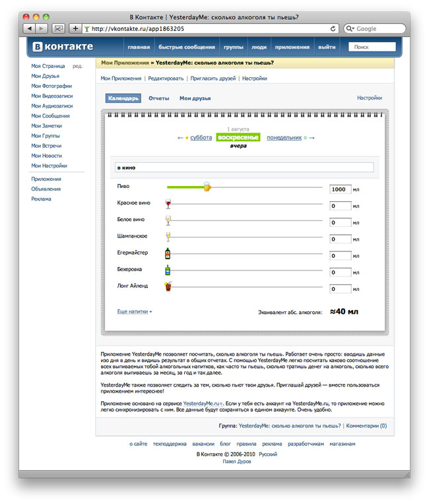
Task: Go to 'понедельник' day link
Action: [x=284, y=138]
